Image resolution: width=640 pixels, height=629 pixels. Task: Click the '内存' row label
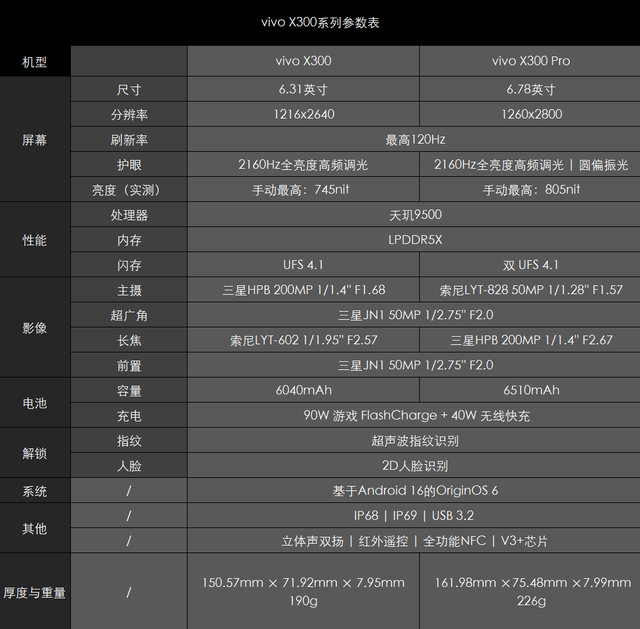tap(129, 240)
